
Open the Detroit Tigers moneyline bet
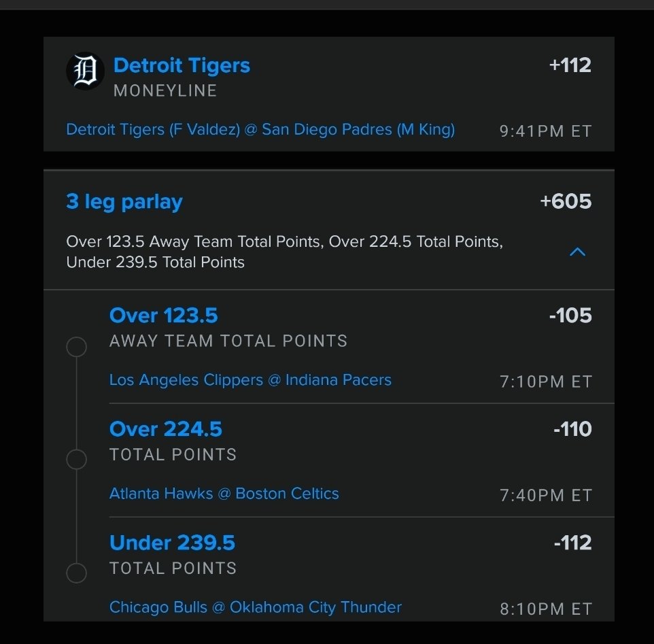coord(182,66)
